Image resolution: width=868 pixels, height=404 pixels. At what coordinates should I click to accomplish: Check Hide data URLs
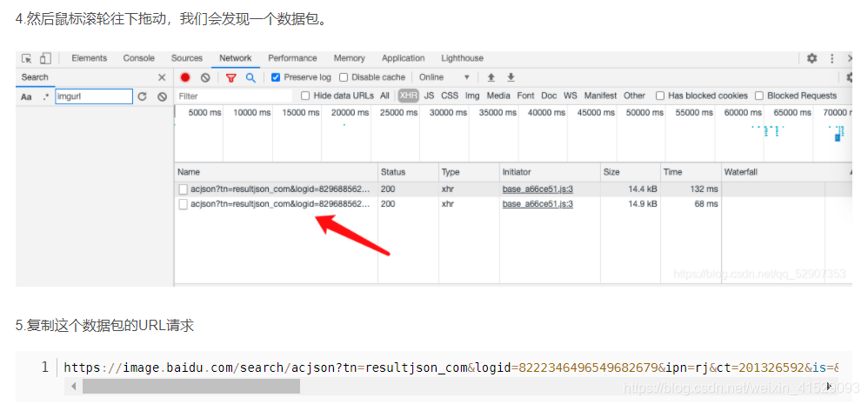tap(305, 96)
